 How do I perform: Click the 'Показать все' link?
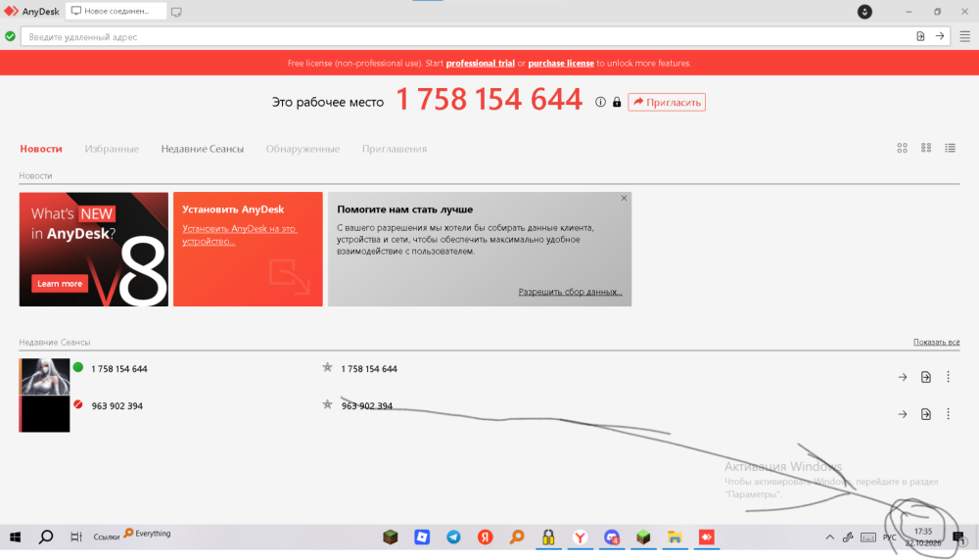click(937, 342)
